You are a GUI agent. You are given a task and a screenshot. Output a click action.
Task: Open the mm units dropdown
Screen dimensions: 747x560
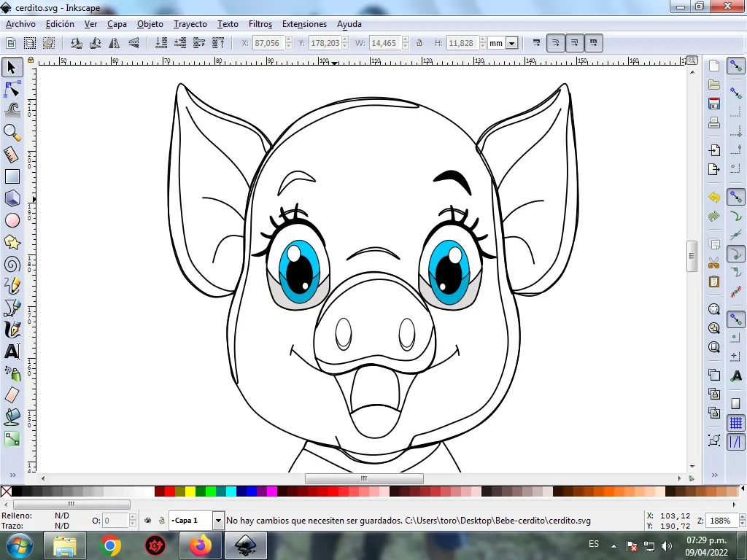click(x=511, y=43)
